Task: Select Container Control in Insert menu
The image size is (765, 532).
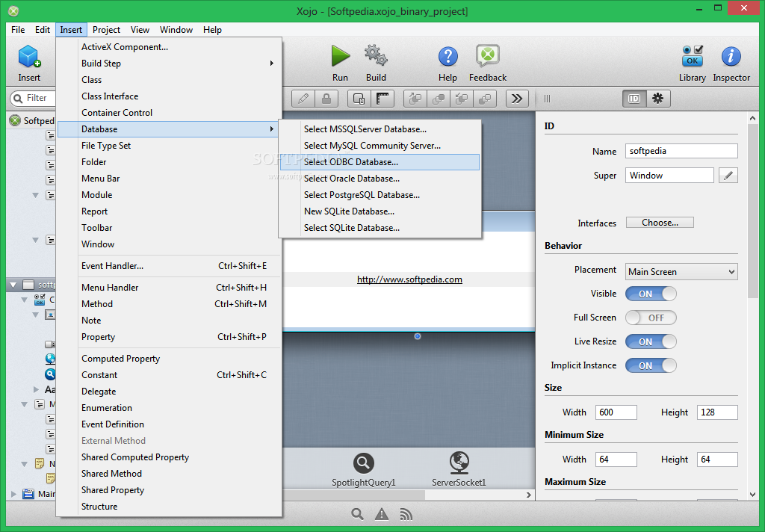Action: [169, 113]
